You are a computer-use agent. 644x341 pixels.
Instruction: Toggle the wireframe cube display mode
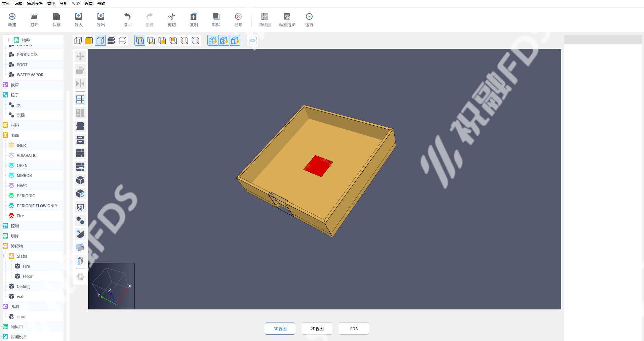[78, 41]
